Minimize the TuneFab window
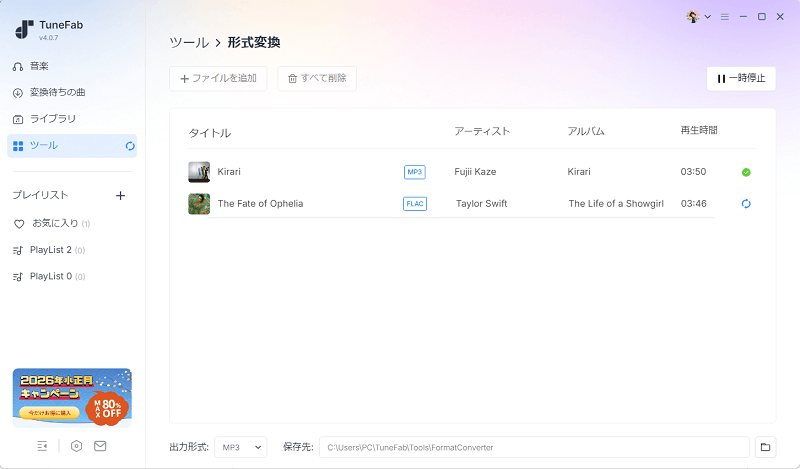This screenshot has width=800, height=469. [743, 17]
